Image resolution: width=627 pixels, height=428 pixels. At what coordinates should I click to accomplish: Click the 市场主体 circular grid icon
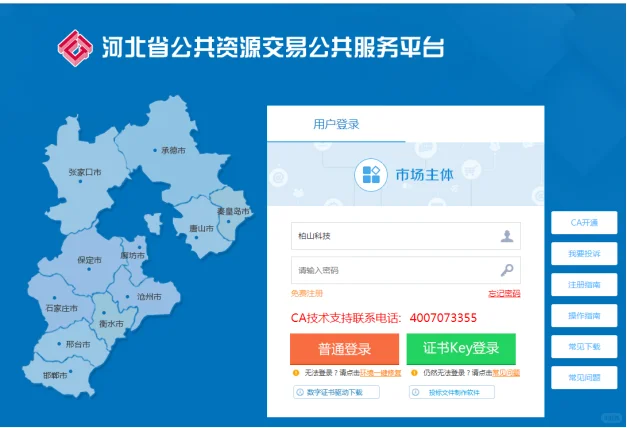(371, 175)
